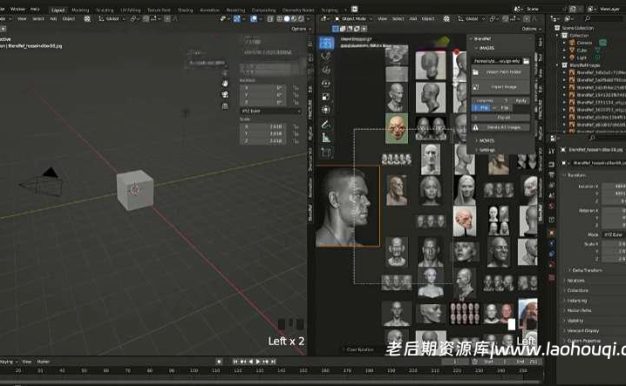The image size is (626, 386).
Task: Select the Cube row in the outliner
Action: (582, 50)
